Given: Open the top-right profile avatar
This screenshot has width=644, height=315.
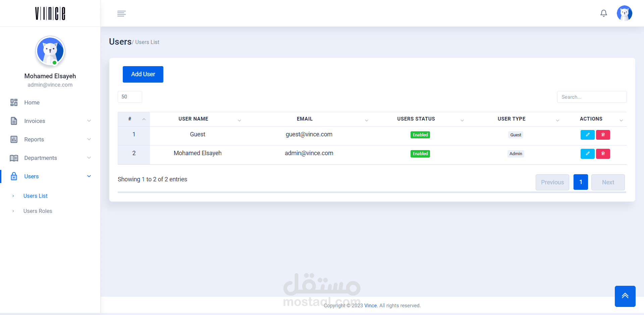Looking at the screenshot, I should point(625,13).
